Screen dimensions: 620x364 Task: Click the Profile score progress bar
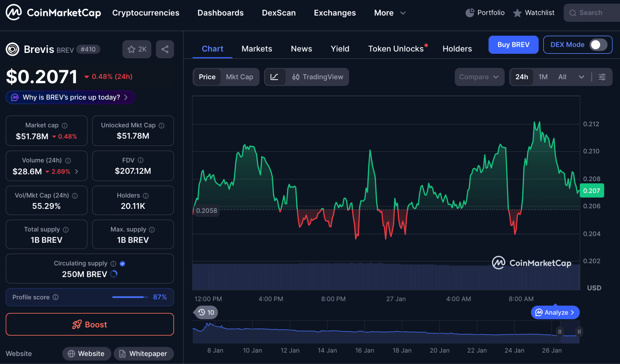(130, 297)
